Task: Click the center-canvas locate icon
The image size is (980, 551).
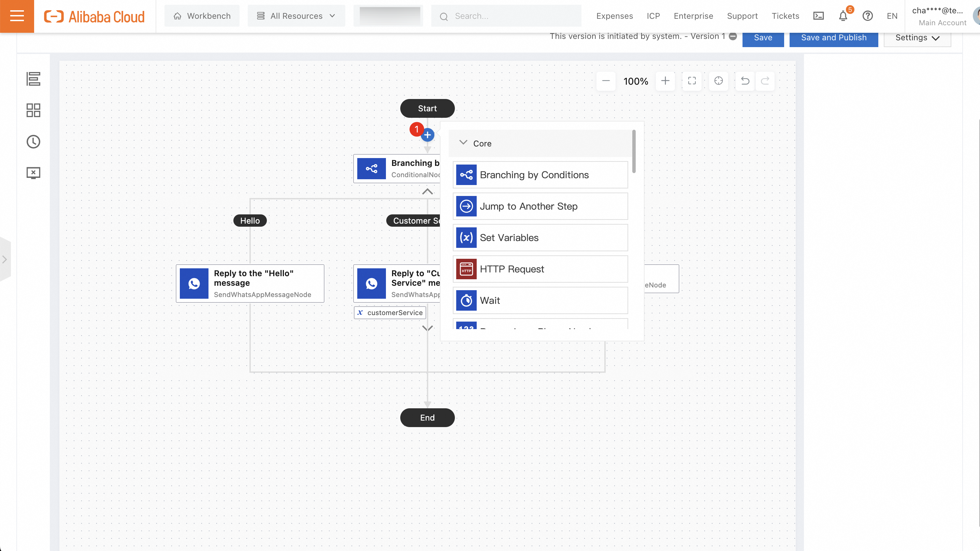Action: [718, 81]
